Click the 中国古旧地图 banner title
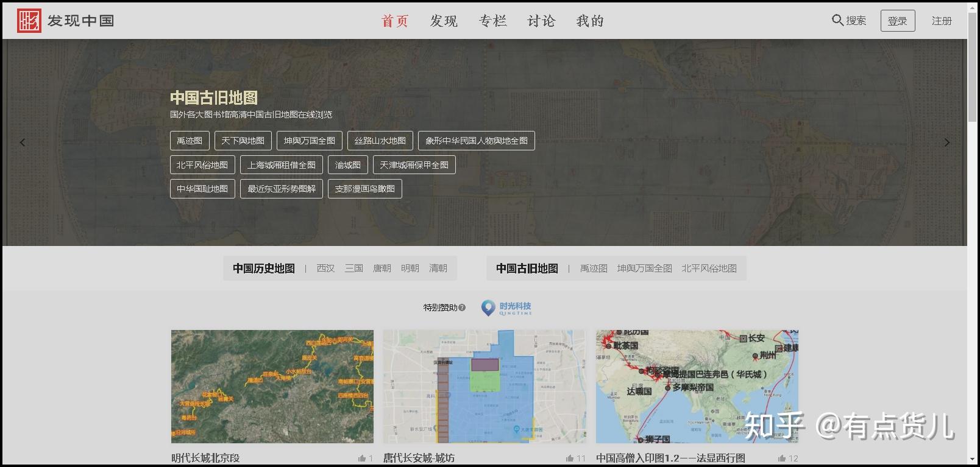This screenshot has height=467, width=980. 214,97
